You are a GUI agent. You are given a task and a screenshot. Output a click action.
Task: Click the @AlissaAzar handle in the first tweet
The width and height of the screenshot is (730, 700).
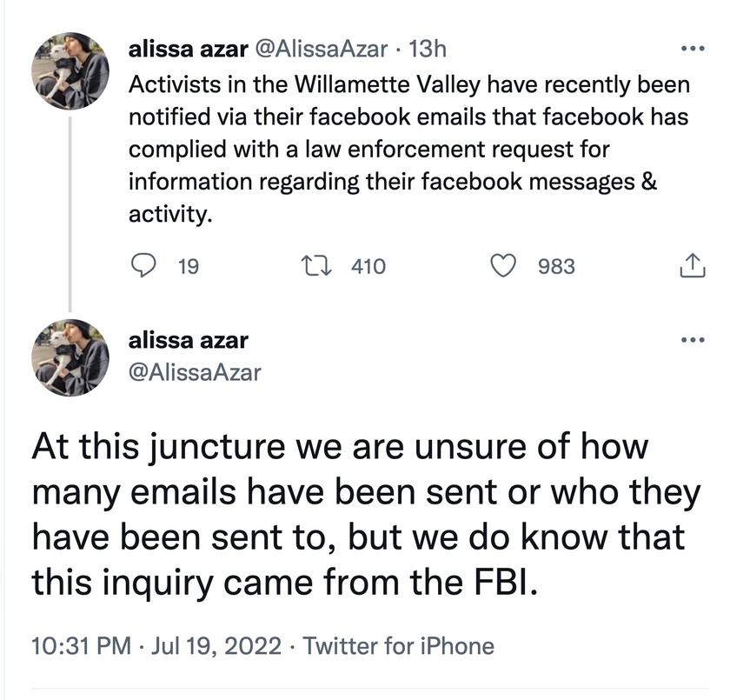pyautogui.click(x=321, y=50)
